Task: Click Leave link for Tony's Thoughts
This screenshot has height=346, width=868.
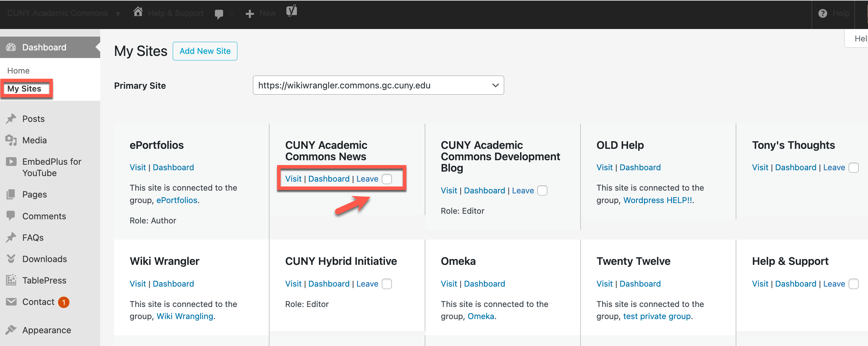Action: 834,167
